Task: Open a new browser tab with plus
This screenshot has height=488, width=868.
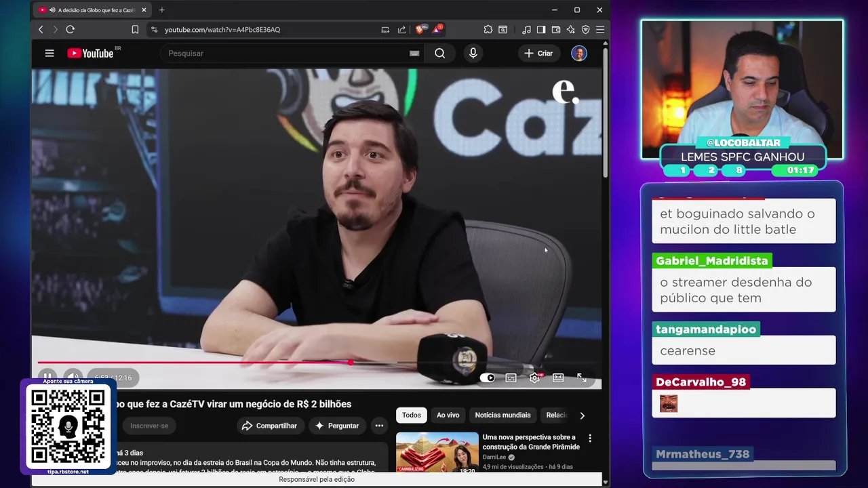Action: (161, 10)
